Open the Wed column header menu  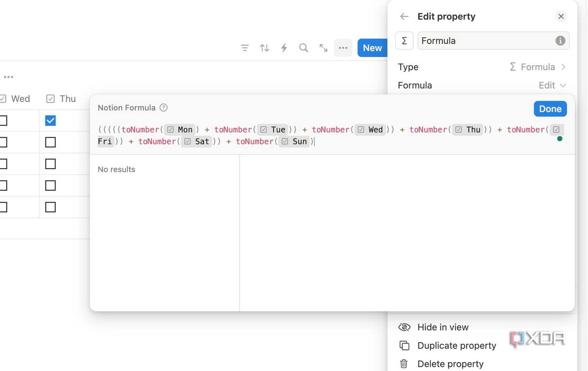coord(16,99)
